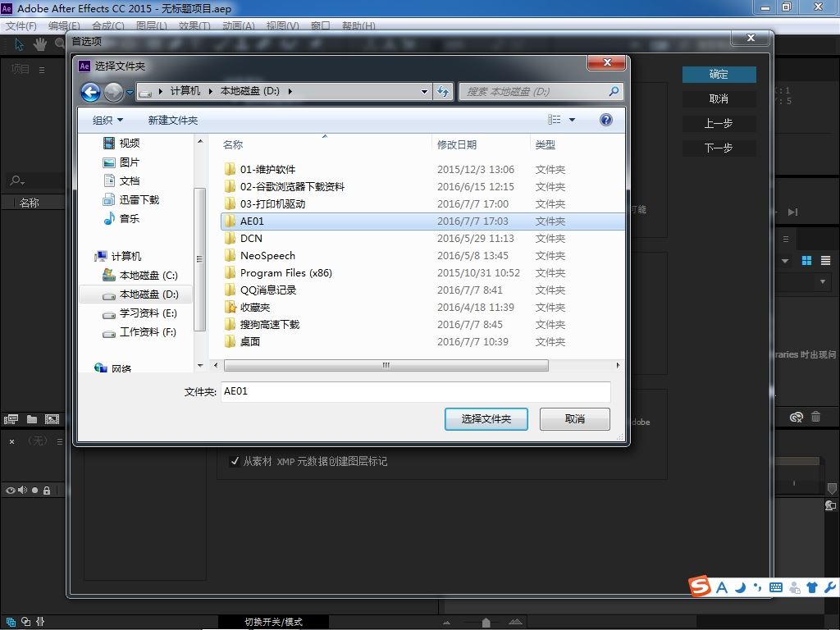Click the Back navigation arrow in folder dialog
This screenshot has width=840, height=630.
coord(90,92)
